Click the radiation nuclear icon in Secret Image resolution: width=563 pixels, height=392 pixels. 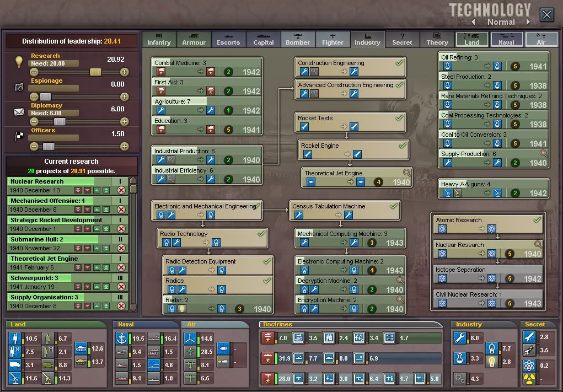(529, 379)
